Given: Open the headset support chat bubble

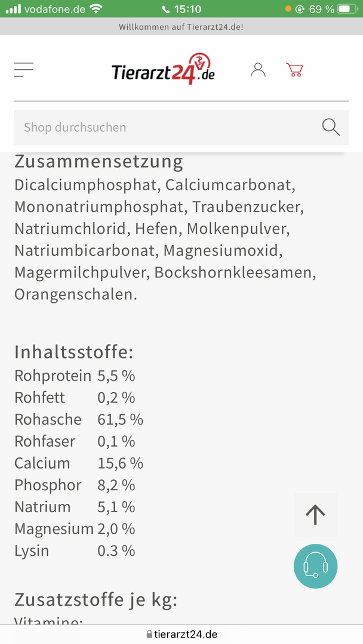Looking at the screenshot, I should pos(315,566).
